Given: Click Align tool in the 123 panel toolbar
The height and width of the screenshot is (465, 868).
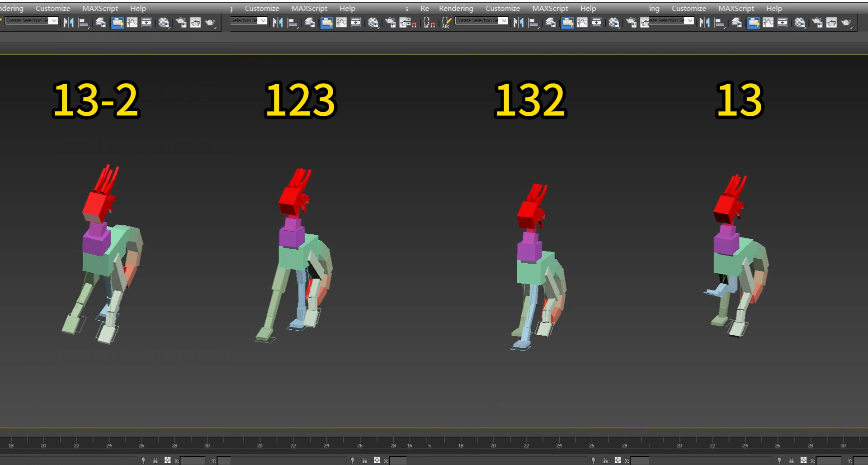Looking at the screenshot, I should coord(292,22).
